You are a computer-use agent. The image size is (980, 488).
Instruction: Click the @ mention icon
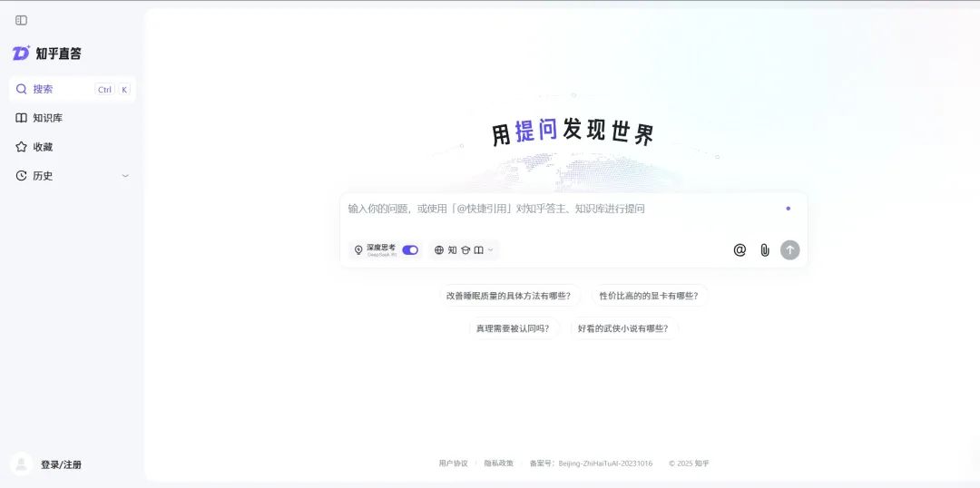[740, 250]
